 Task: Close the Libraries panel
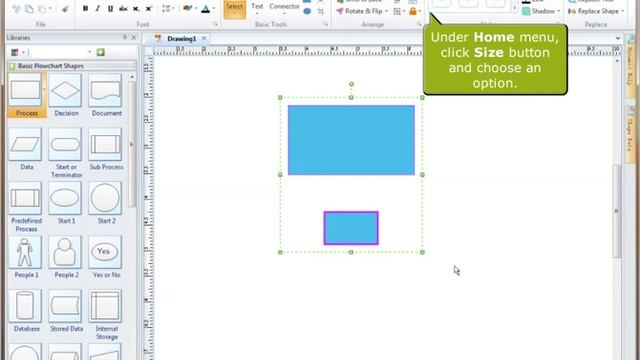(x=133, y=37)
